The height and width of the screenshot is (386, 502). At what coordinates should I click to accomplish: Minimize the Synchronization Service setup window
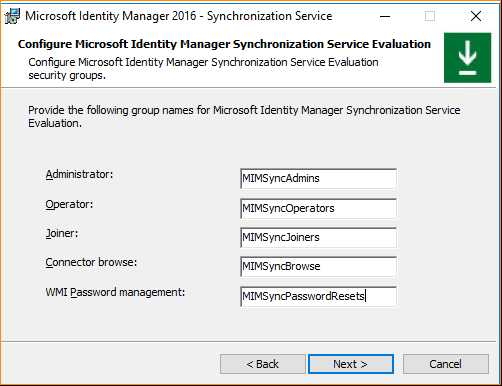pos(385,16)
